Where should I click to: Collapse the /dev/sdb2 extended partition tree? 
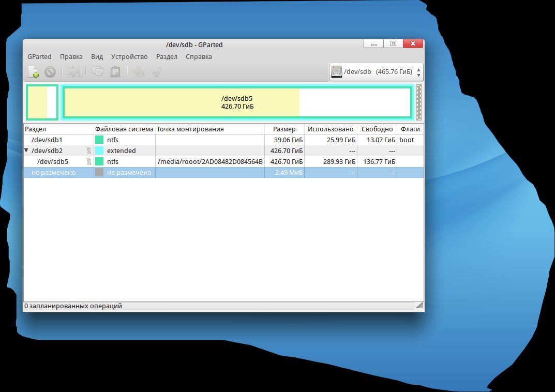coord(26,150)
